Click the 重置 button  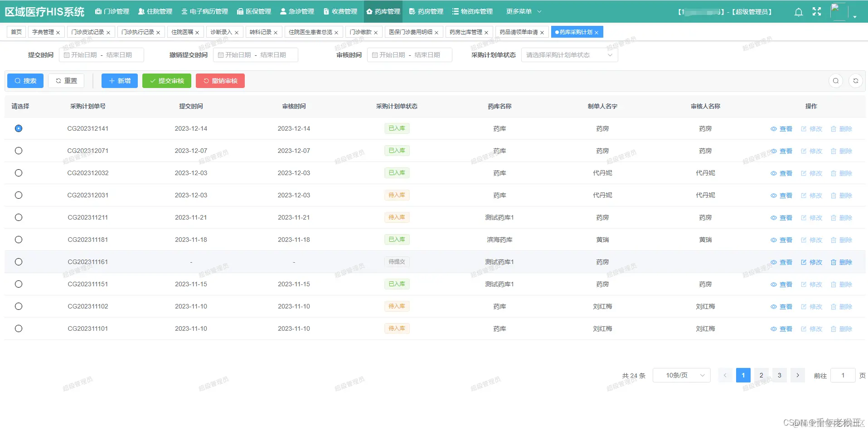(66, 81)
